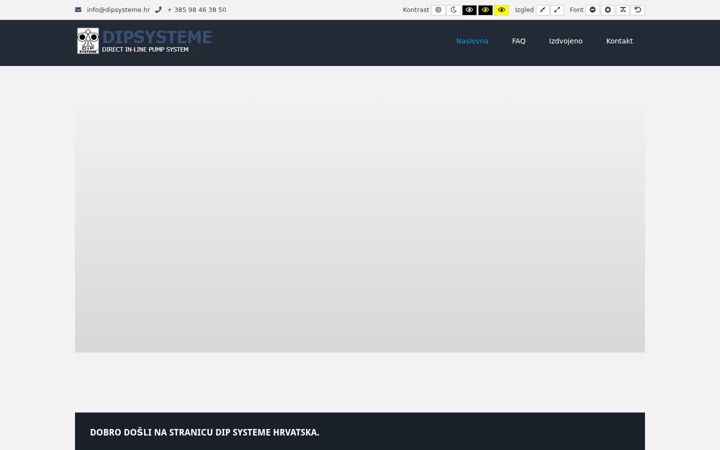720x450 pixels.
Task: Click the 'Izgled' label
Action: [x=524, y=10]
